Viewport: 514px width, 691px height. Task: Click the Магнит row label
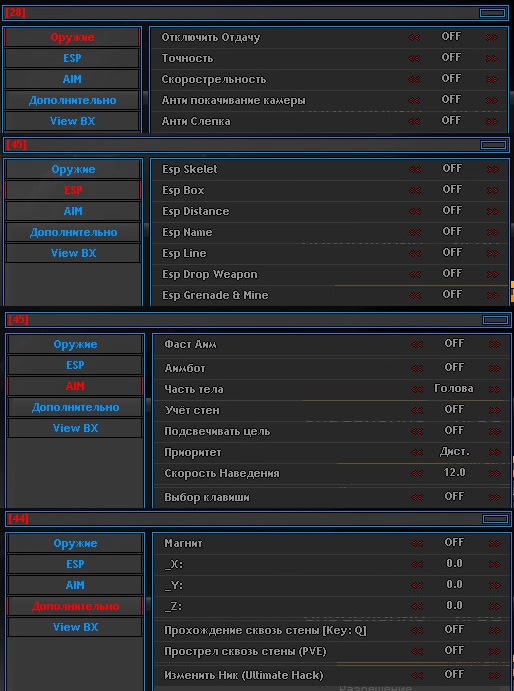[x=183, y=543]
